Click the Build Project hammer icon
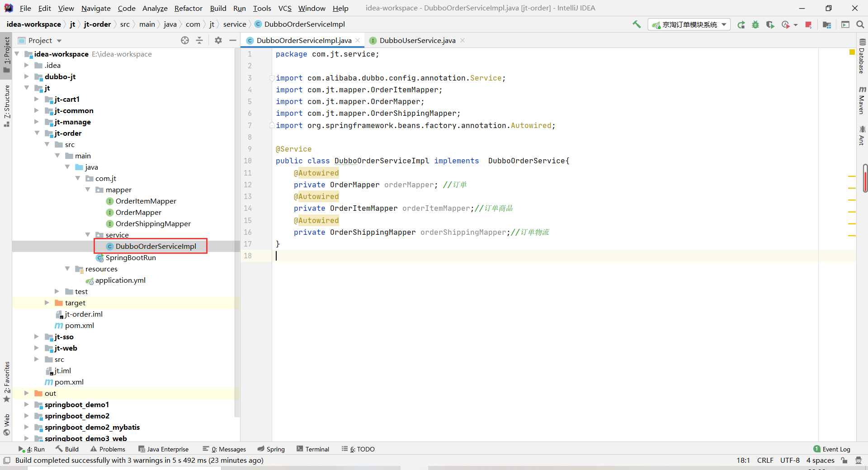The width and height of the screenshot is (868, 470). pyautogui.click(x=637, y=24)
